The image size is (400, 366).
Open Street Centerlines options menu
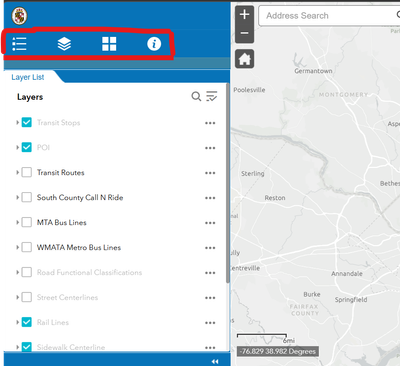pos(210,298)
